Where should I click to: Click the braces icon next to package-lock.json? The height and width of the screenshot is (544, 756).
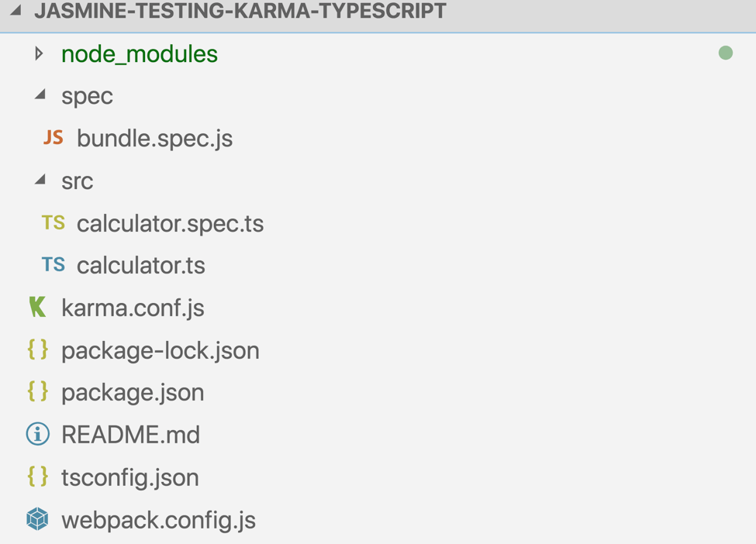[38, 349]
